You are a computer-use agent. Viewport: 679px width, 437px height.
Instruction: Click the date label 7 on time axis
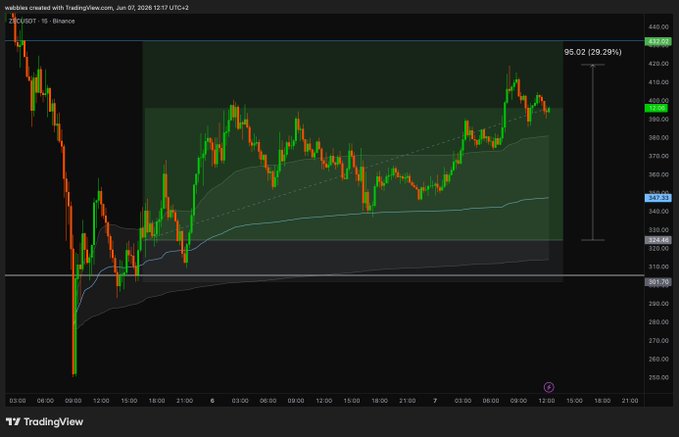coord(435,401)
